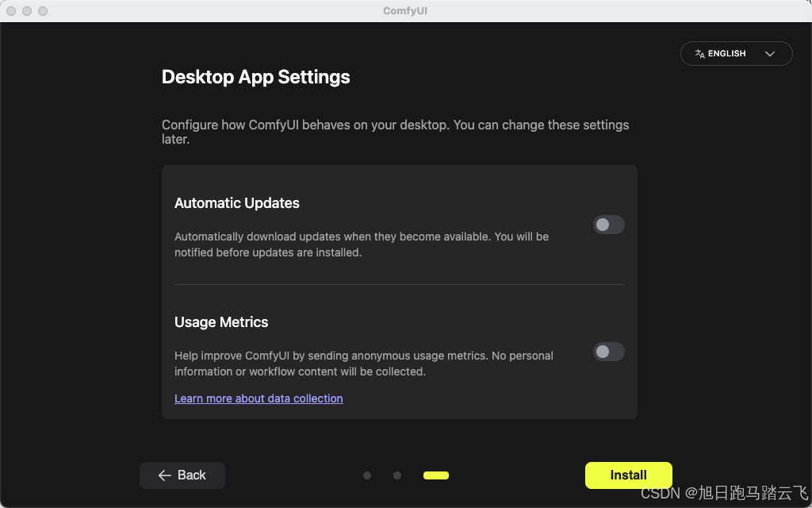Enable the Usage Metrics switch
The width and height of the screenshot is (812, 508).
pyautogui.click(x=608, y=352)
